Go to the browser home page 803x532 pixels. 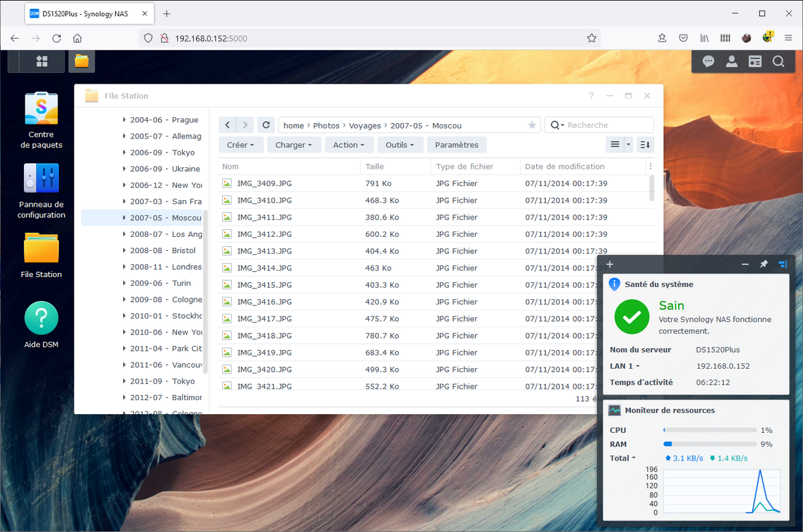pyautogui.click(x=78, y=38)
